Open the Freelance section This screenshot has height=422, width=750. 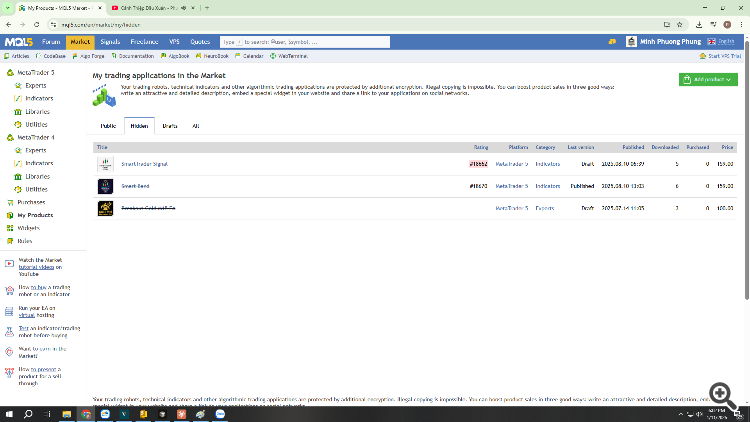144,42
